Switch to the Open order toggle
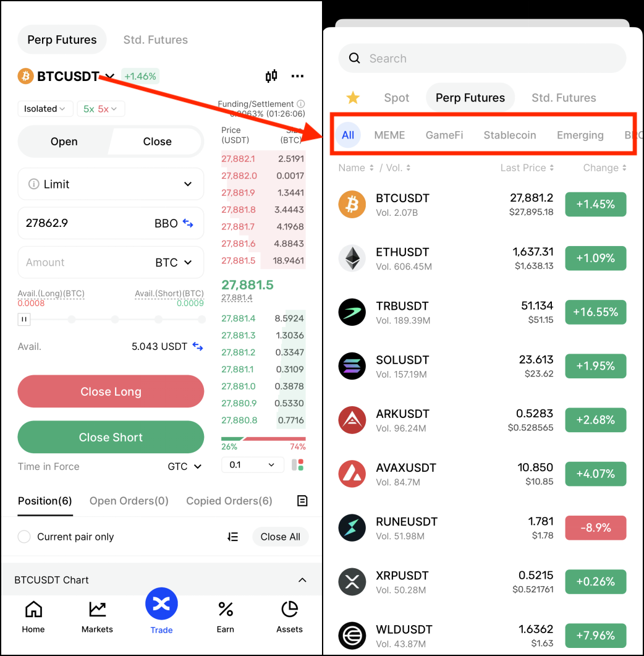Viewport: 644px width, 656px height. (x=64, y=142)
